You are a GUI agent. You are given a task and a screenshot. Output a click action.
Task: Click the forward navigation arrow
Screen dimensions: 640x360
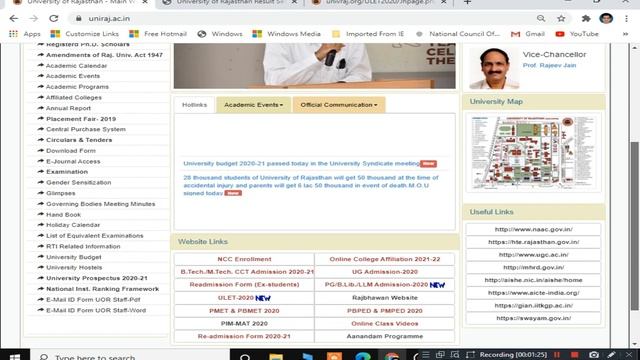(x=33, y=18)
